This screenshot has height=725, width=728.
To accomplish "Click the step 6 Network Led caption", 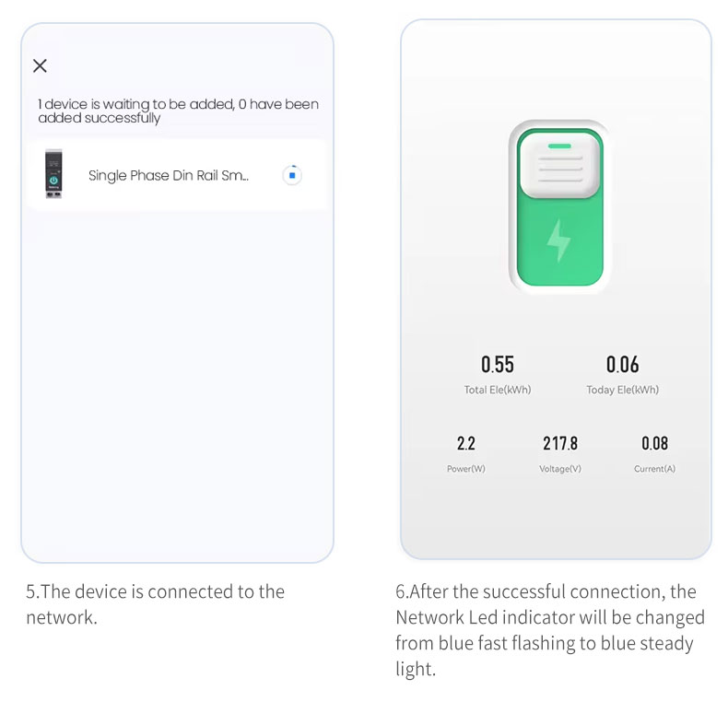I will click(549, 630).
